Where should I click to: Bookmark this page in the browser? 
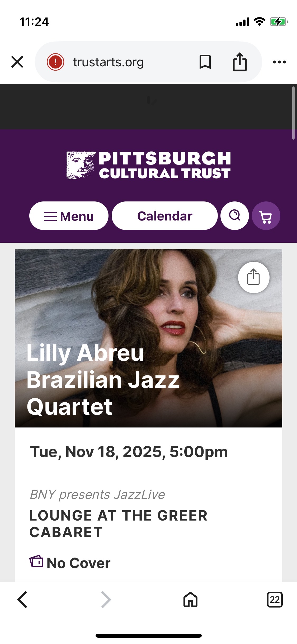click(205, 62)
